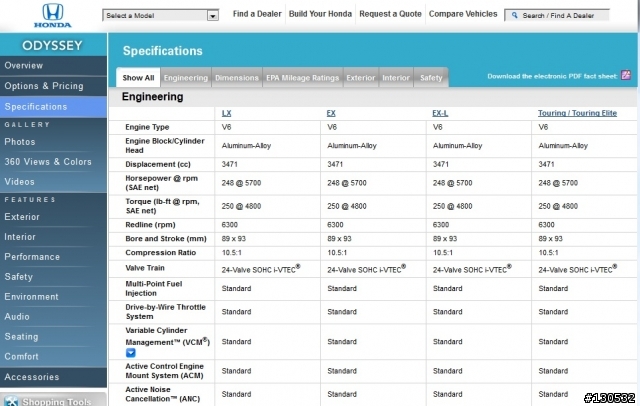Open the EX trim link
640x406 pixels.
[x=331, y=113]
